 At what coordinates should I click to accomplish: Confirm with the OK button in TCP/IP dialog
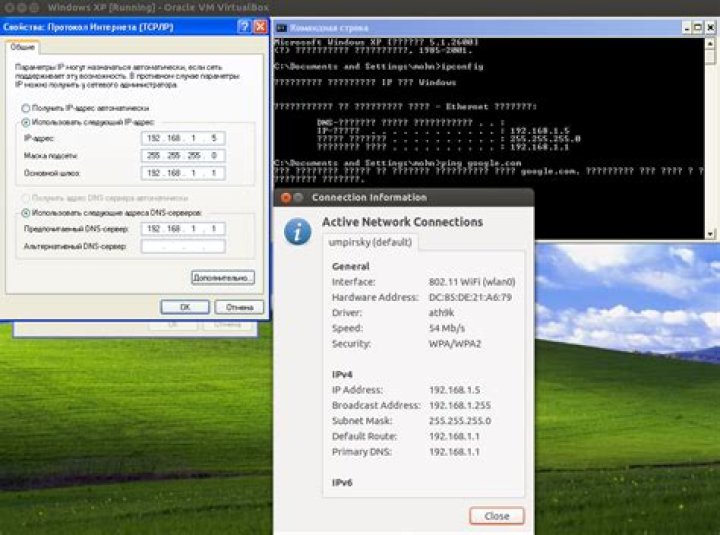pyautogui.click(x=185, y=307)
